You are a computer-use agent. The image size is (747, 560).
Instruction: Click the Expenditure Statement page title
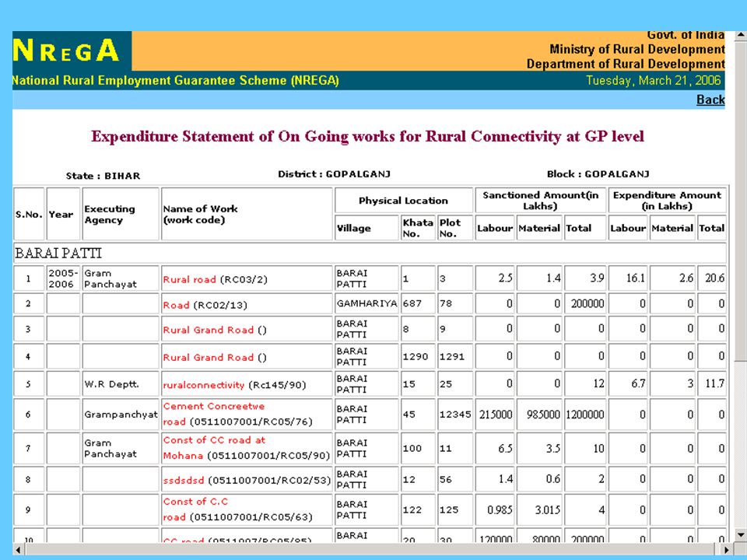tap(367, 137)
